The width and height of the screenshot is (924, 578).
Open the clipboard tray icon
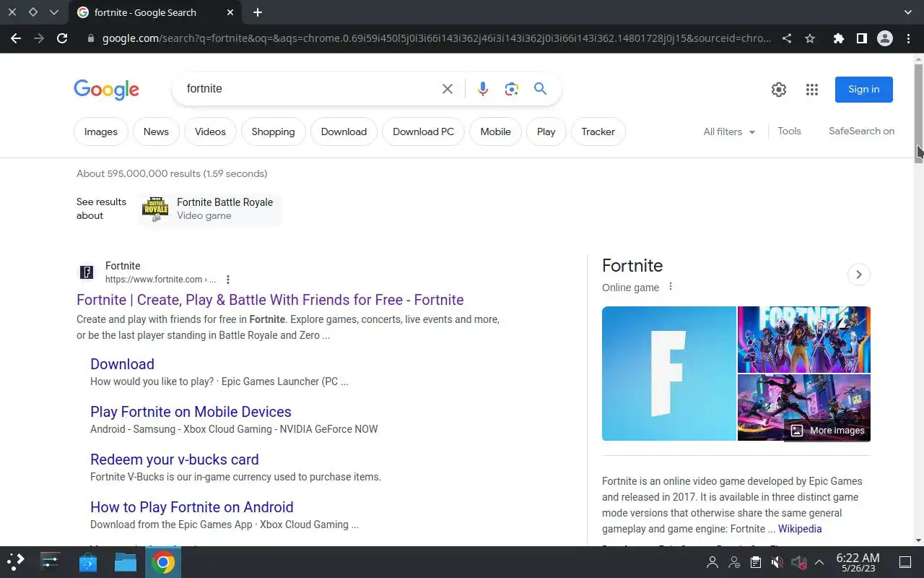pos(755,562)
